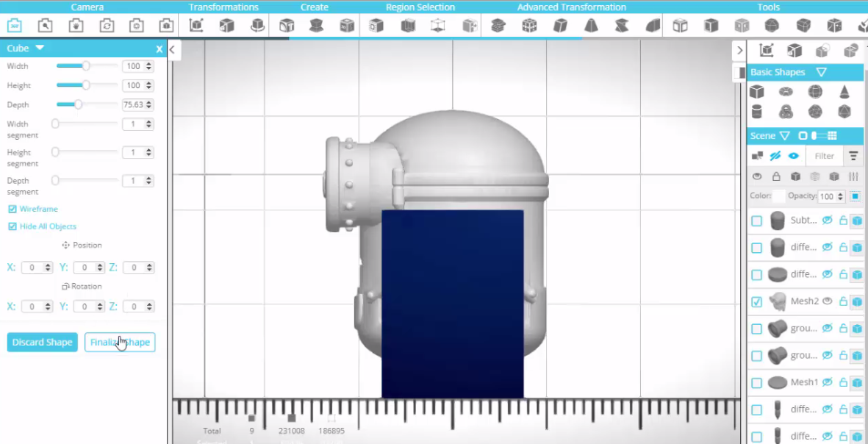Click the Finalize Shape button
Image resolution: width=868 pixels, height=444 pixels.
[x=120, y=342]
